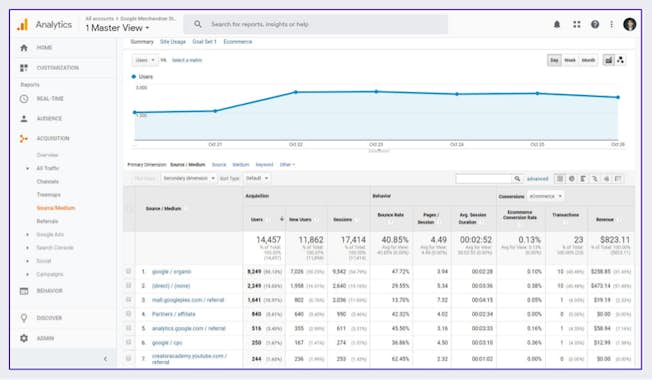Open the Secondary dimension dropdown

tap(188, 178)
